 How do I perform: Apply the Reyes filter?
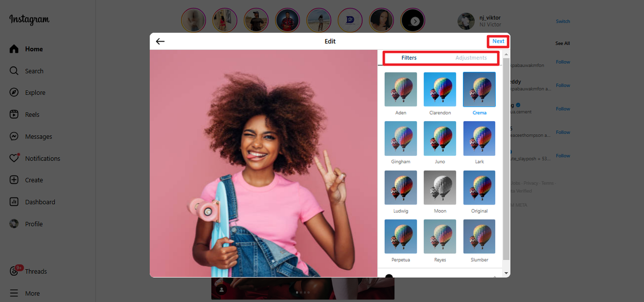[x=440, y=237]
